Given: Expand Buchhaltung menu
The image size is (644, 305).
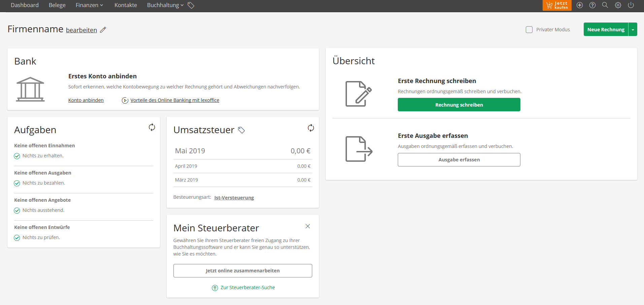Looking at the screenshot, I should (165, 5).
